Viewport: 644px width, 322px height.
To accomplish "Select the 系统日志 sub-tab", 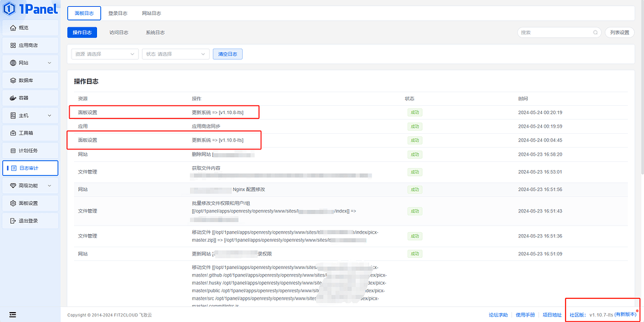I will [x=156, y=32].
